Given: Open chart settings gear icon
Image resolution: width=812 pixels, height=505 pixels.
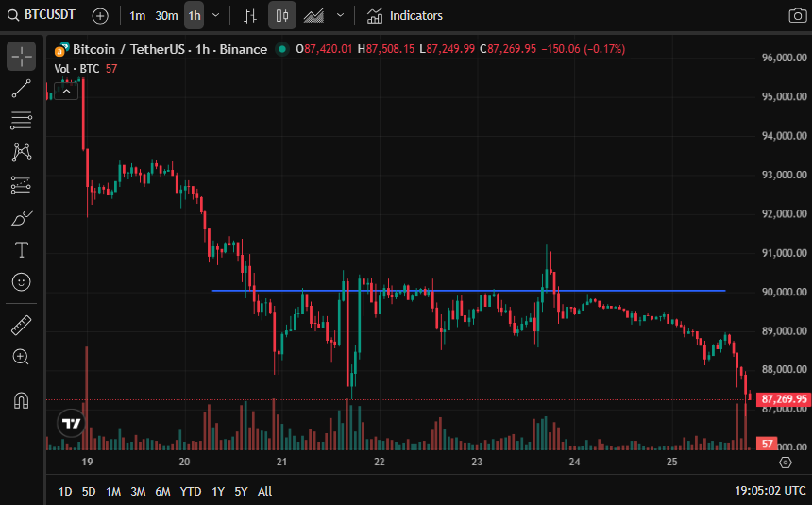Looking at the screenshot, I should pyautogui.click(x=785, y=462).
